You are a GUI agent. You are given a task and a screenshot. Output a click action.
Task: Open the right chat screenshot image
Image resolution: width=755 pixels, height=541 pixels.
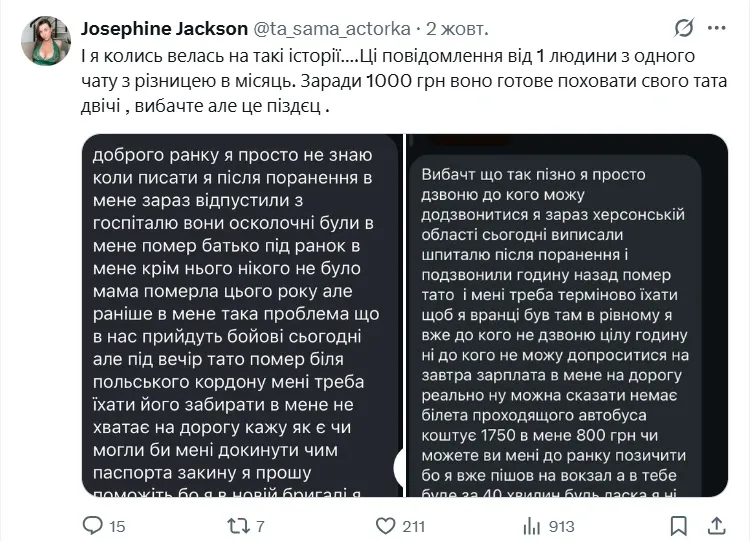568,315
